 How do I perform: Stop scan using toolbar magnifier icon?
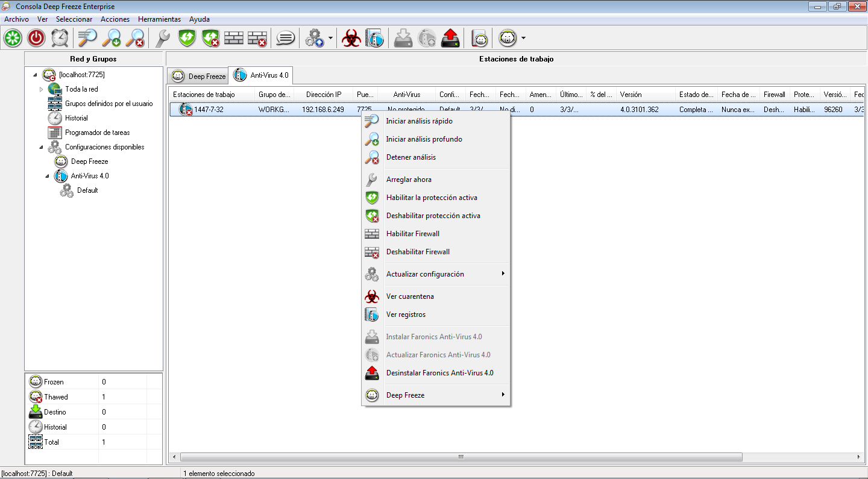135,39
